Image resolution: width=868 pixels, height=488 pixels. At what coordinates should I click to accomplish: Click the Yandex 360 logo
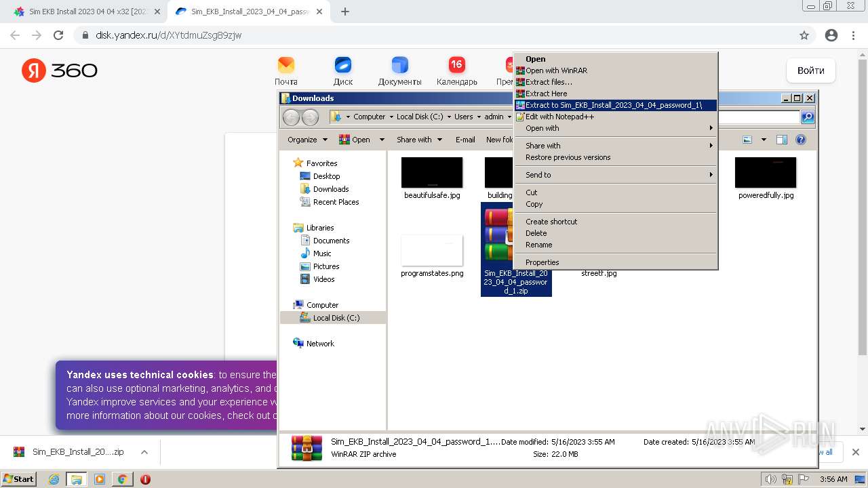(x=60, y=70)
